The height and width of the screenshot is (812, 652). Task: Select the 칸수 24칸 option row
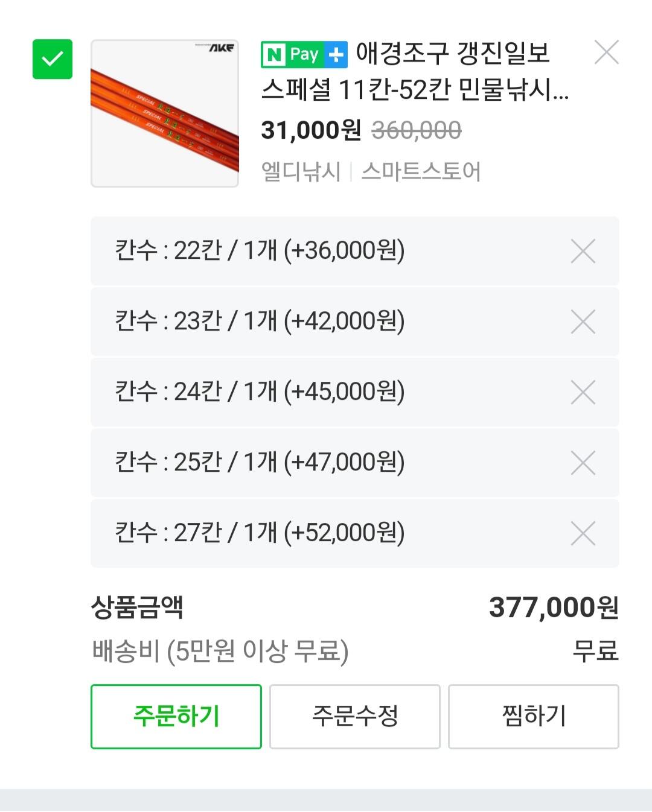pyautogui.click(x=355, y=392)
